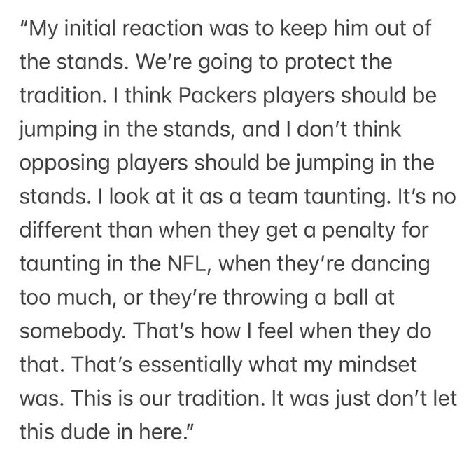Click the word "essentially" in the quote
This screenshot has width=476, height=466.
pyautogui.click(x=190, y=366)
